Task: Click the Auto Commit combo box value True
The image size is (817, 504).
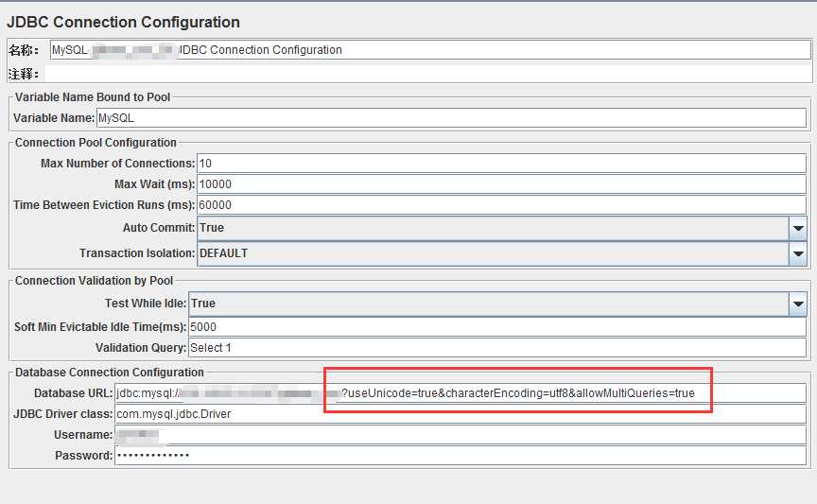Action: pyautogui.click(x=493, y=228)
